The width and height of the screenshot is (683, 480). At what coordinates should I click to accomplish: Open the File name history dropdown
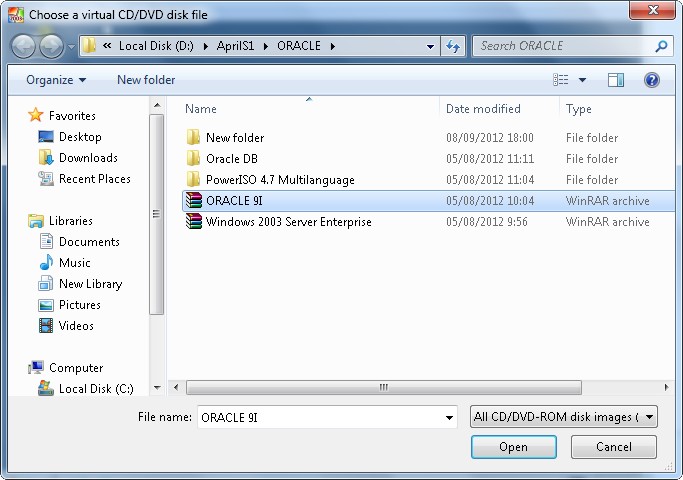pos(449,418)
